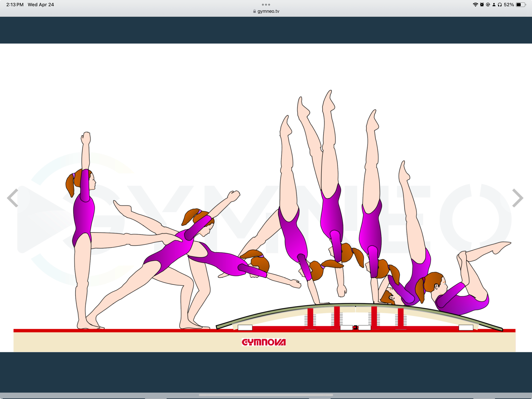532x399 pixels.
Task: Tap the Wed Apr 24 date label
Action: [41, 4]
